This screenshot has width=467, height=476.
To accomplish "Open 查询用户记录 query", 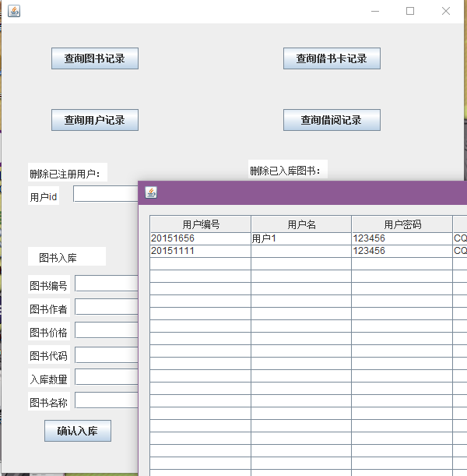I will [95, 120].
